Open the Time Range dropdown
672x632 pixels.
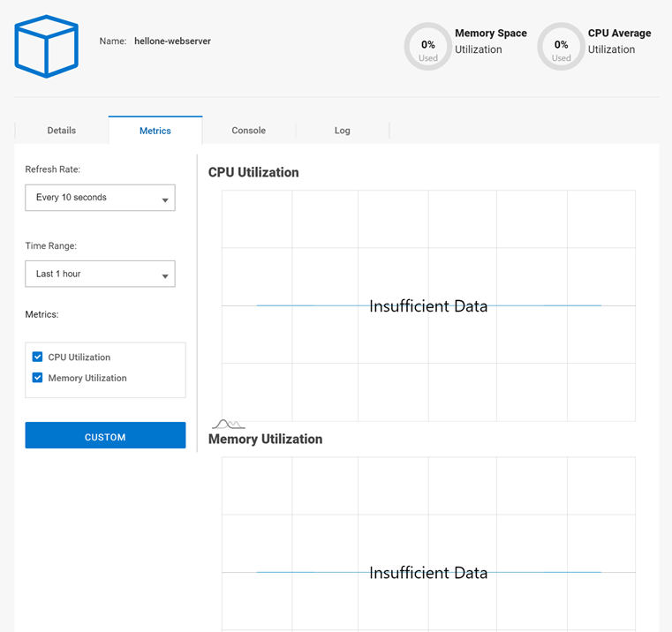coord(100,274)
